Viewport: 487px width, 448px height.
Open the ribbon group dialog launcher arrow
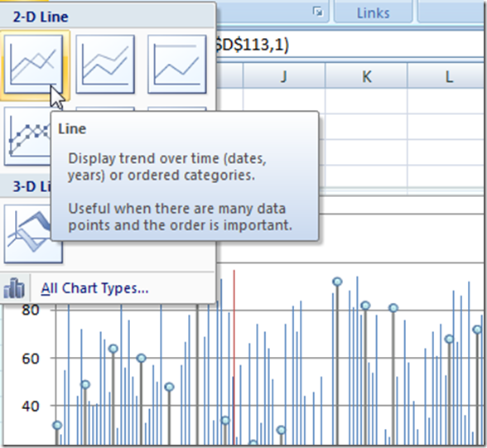pos(318,12)
